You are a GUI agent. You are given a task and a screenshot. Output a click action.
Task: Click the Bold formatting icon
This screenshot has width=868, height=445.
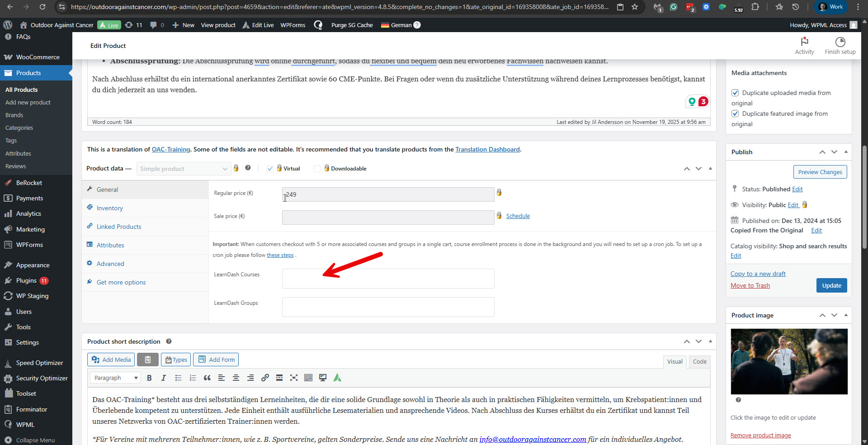[x=149, y=378]
